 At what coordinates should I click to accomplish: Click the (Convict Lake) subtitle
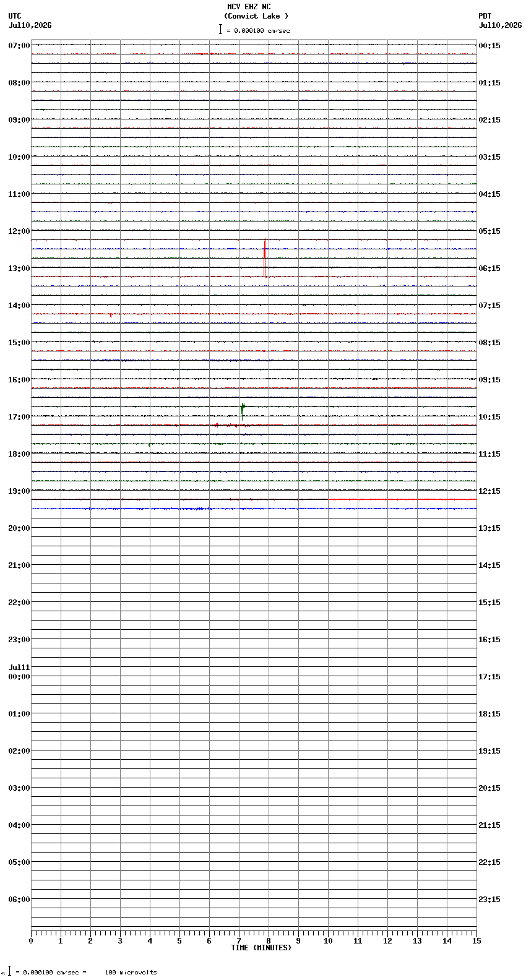(256, 16)
